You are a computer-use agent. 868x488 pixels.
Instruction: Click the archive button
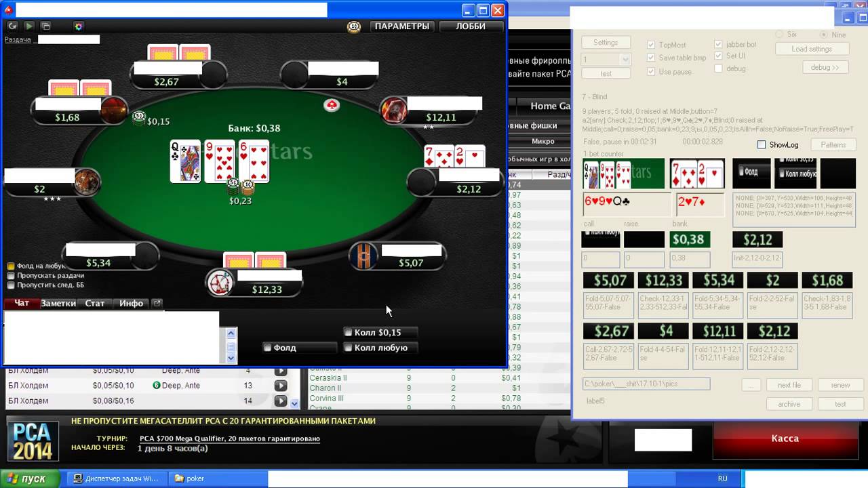[x=789, y=404]
